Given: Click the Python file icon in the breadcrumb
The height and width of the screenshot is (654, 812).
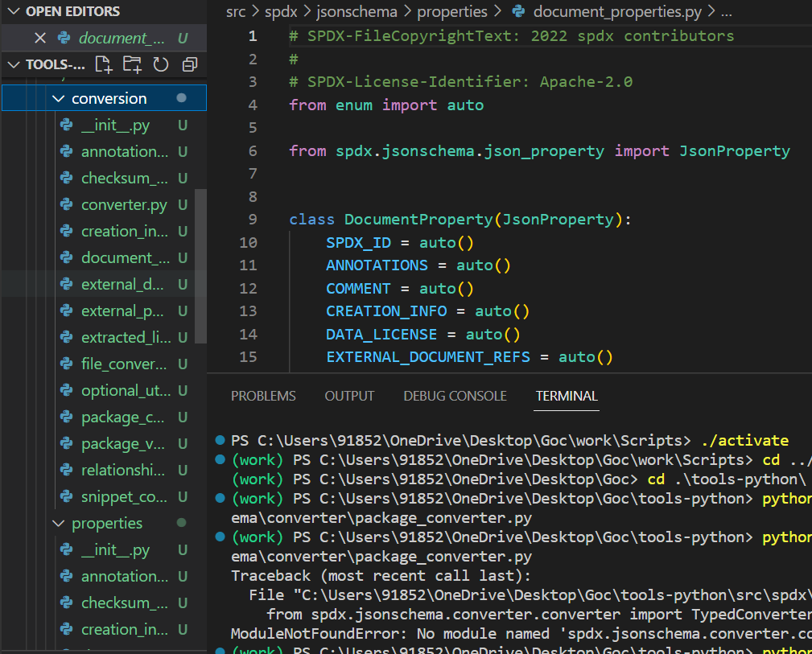Looking at the screenshot, I should coord(519,11).
